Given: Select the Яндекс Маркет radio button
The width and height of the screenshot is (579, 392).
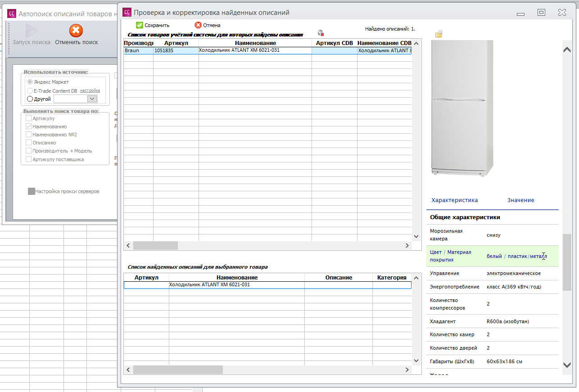Looking at the screenshot, I should [30, 82].
